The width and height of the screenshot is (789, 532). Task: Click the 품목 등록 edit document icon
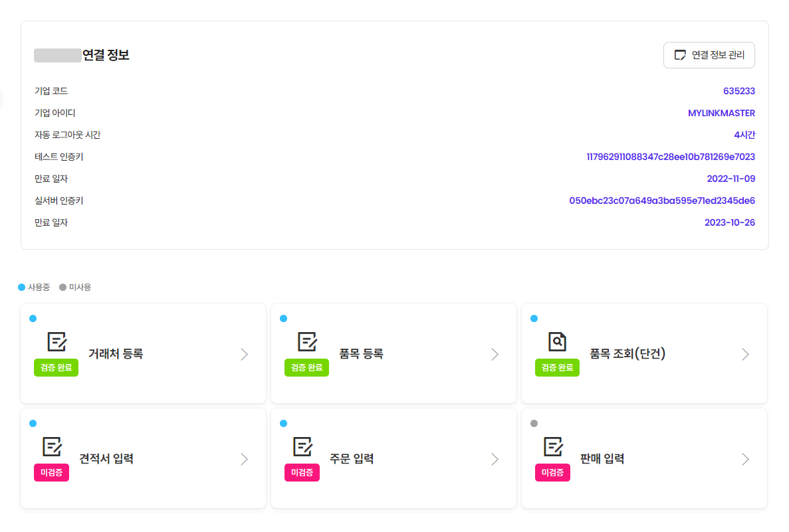[x=307, y=341]
